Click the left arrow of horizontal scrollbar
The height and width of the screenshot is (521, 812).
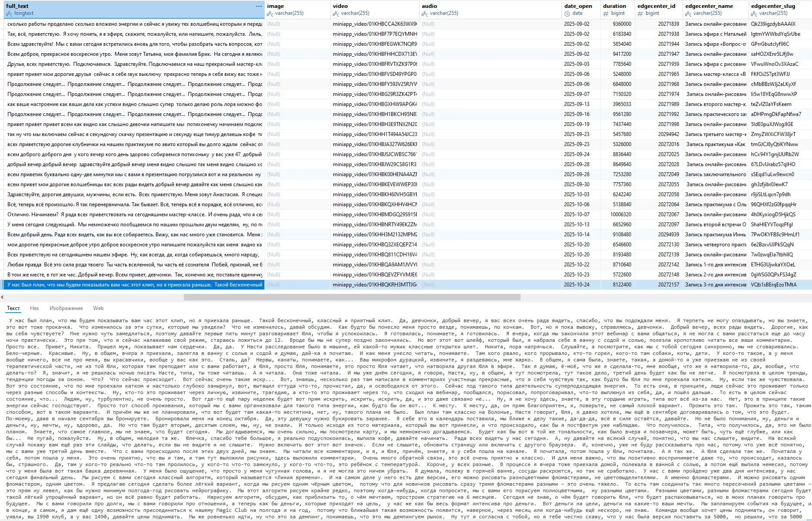pos(3,297)
